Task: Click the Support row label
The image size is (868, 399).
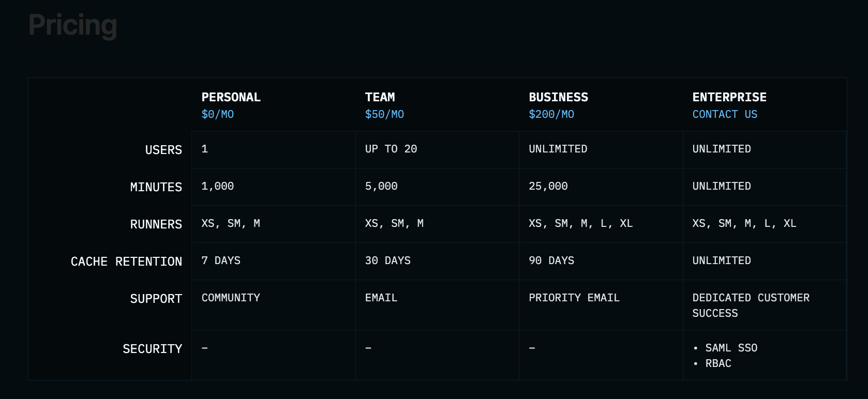Action: [x=156, y=299]
